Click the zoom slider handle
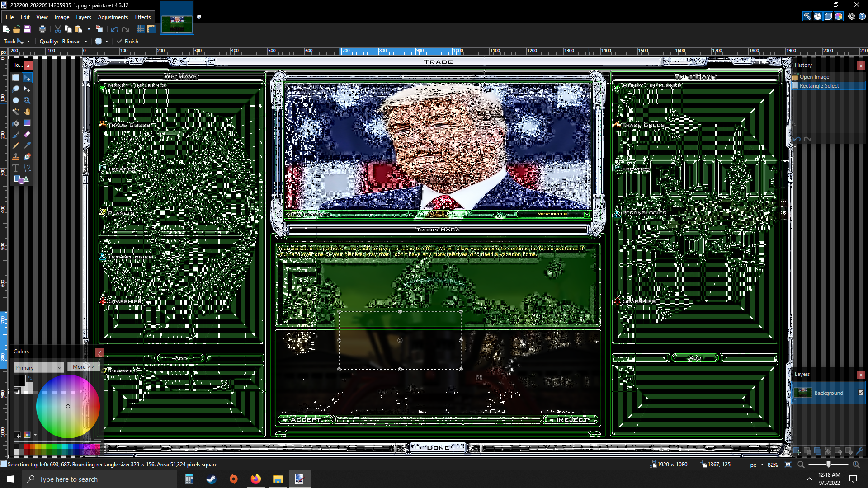Screen dimensions: 868x488 (x=828, y=464)
